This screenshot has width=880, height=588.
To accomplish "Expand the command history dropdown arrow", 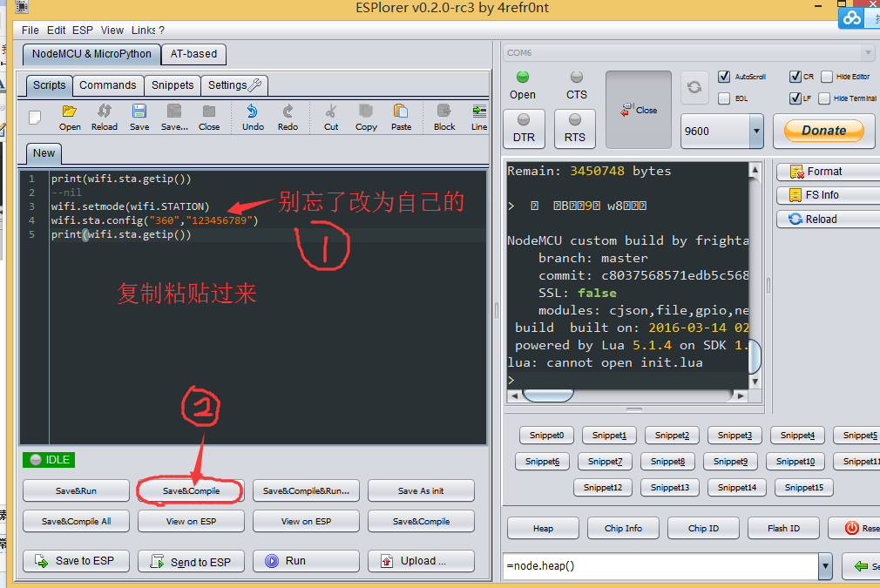I will pos(825,566).
